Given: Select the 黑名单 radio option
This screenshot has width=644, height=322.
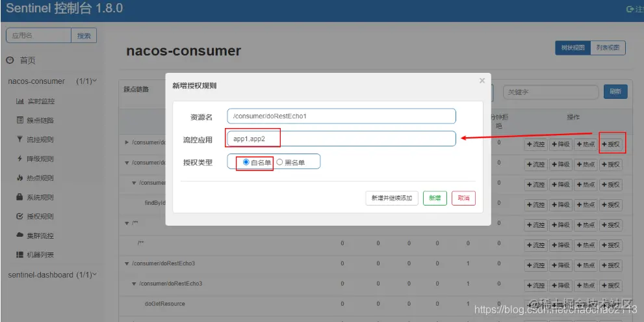Looking at the screenshot, I should 279,162.
